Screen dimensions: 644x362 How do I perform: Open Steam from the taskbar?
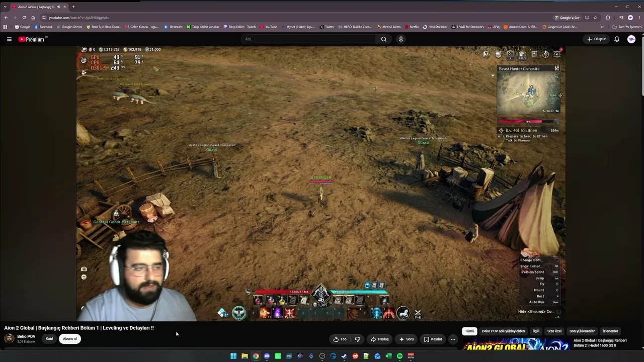[344, 356]
